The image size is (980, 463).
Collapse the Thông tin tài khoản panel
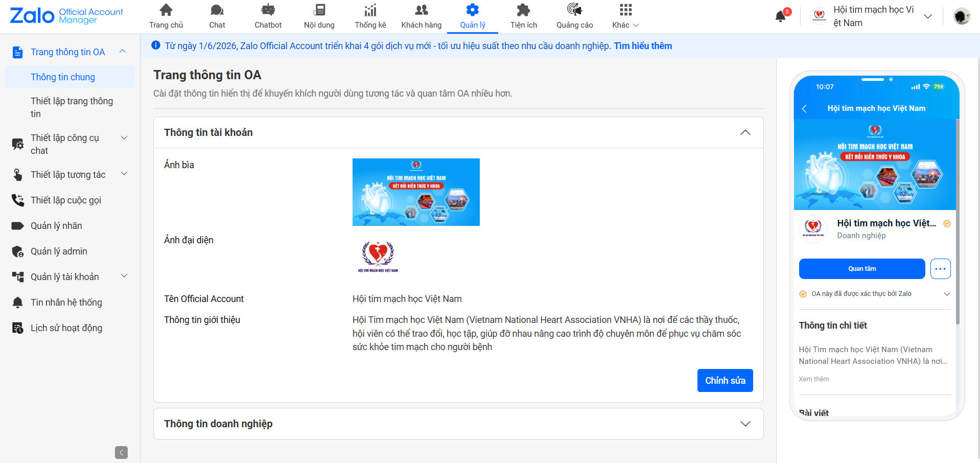(745, 132)
